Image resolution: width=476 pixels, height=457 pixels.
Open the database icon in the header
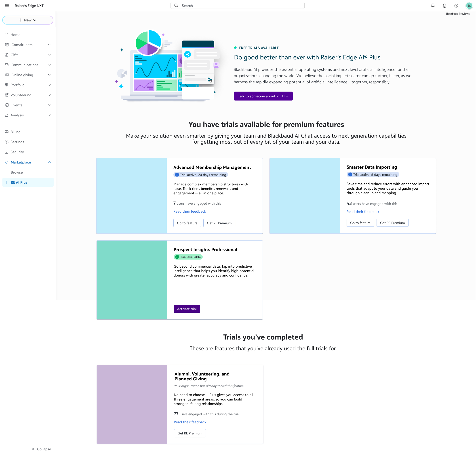coord(444,6)
